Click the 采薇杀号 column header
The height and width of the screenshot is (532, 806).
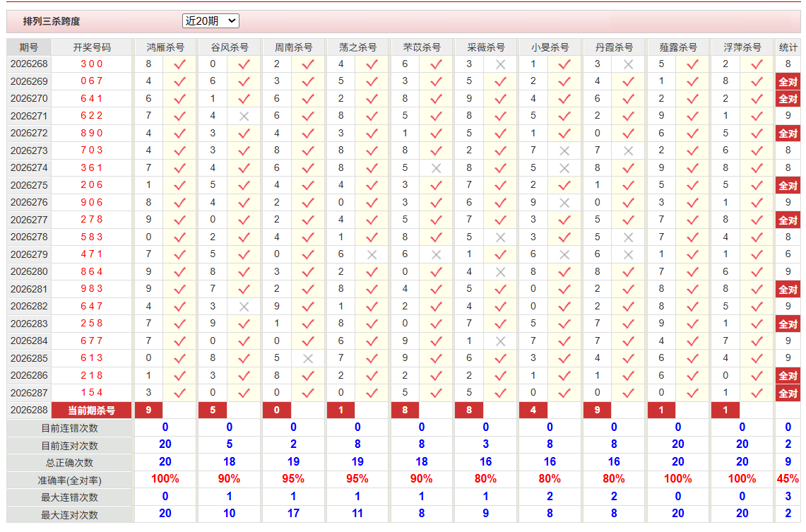coord(486,47)
